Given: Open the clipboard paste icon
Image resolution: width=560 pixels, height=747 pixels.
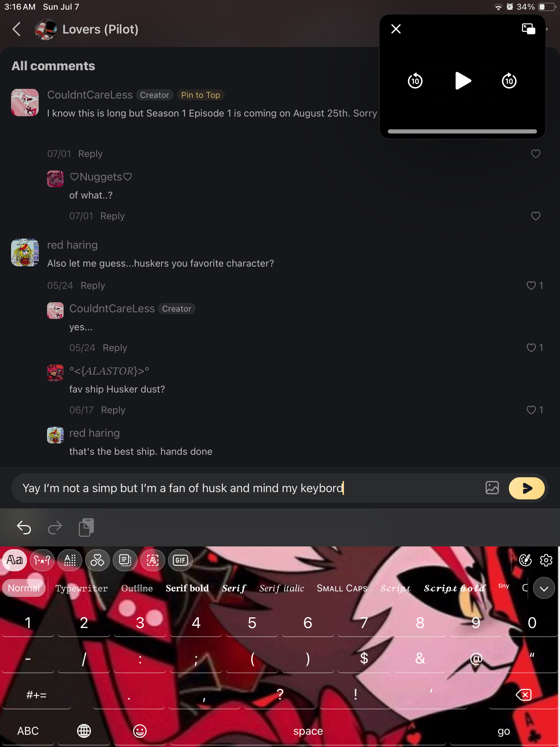Looking at the screenshot, I should pos(86,527).
